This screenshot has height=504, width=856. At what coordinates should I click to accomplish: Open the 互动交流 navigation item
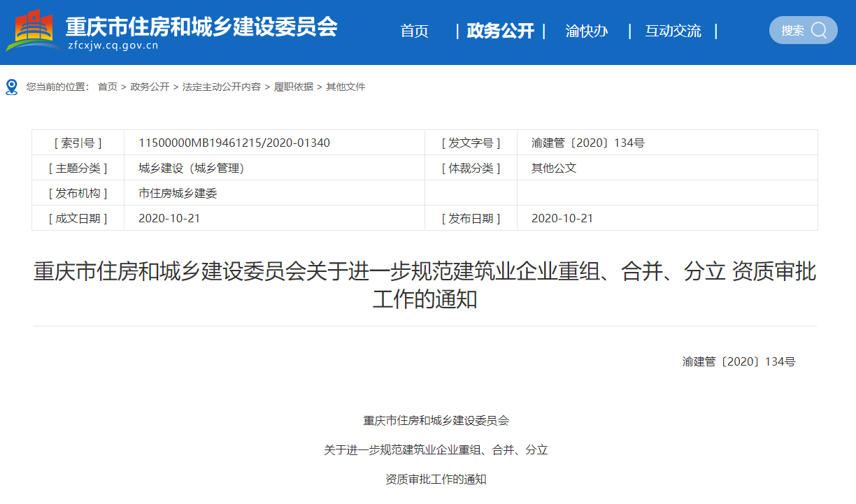673,31
